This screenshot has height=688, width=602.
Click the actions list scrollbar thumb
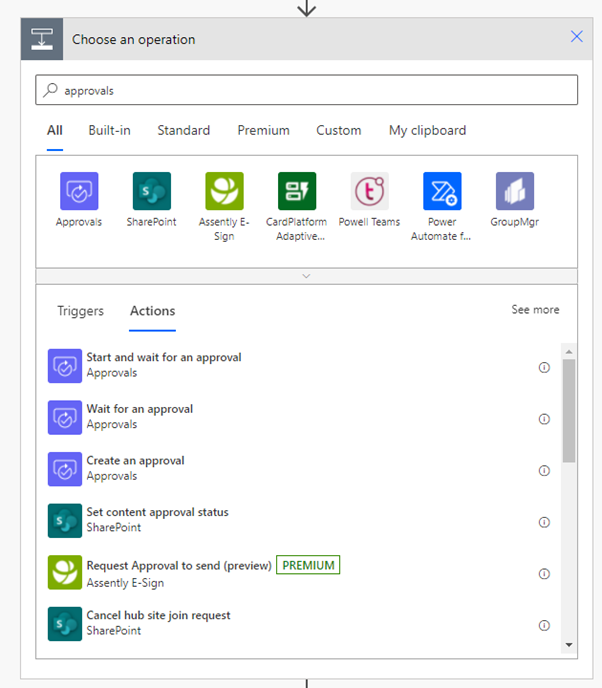569,411
